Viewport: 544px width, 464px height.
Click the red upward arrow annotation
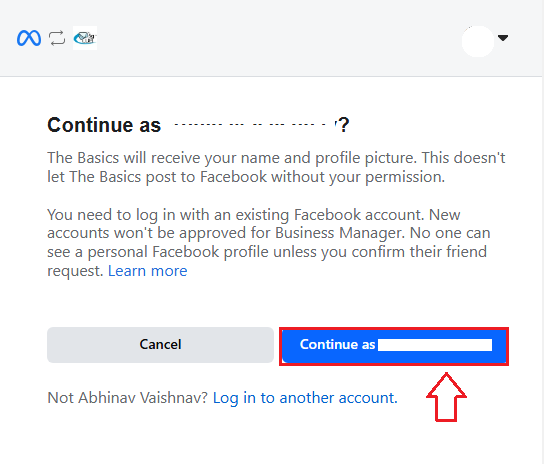[x=446, y=397]
